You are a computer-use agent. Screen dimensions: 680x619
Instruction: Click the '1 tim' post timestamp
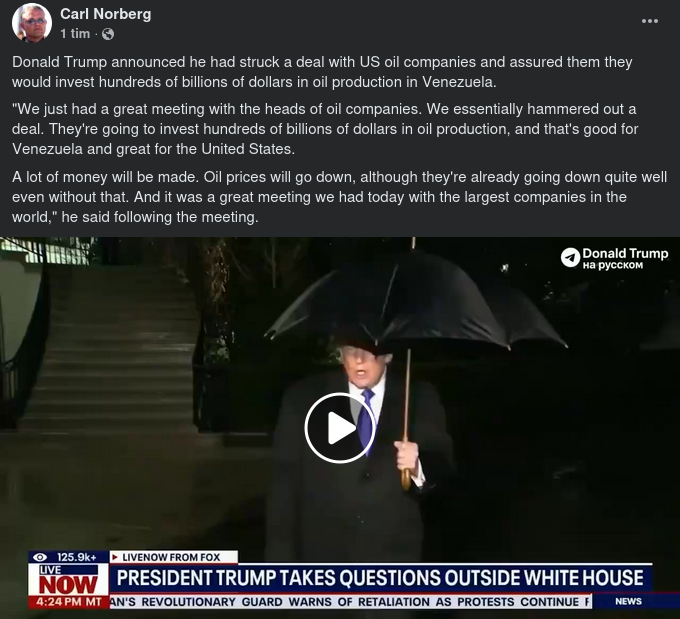[x=75, y=33]
